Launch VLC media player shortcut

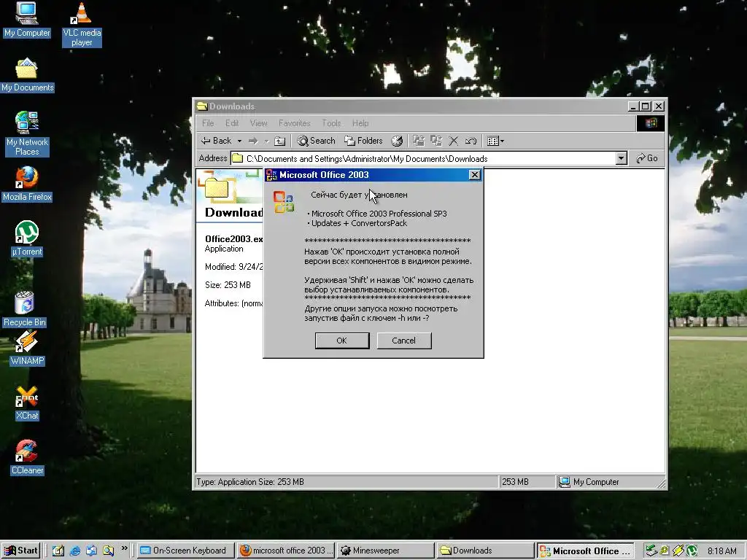click(x=82, y=25)
